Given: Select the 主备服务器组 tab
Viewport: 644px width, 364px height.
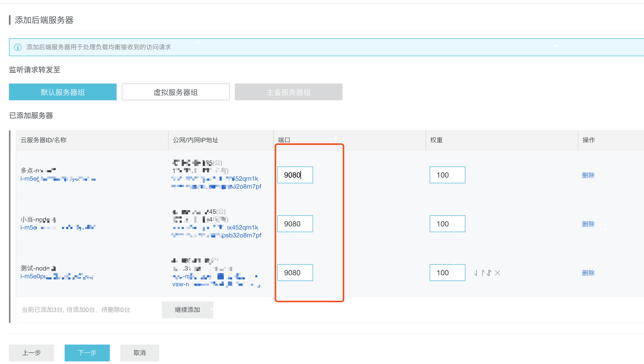Looking at the screenshot, I should 288,92.
